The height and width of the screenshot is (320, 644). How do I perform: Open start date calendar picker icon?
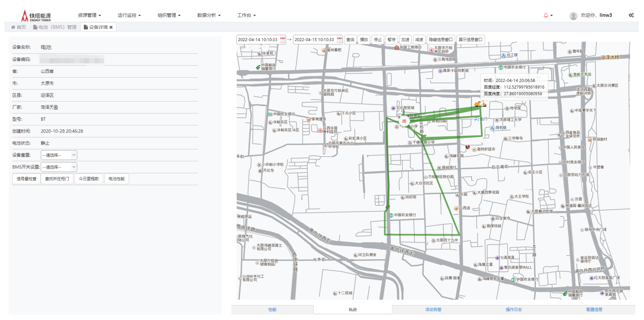point(282,40)
